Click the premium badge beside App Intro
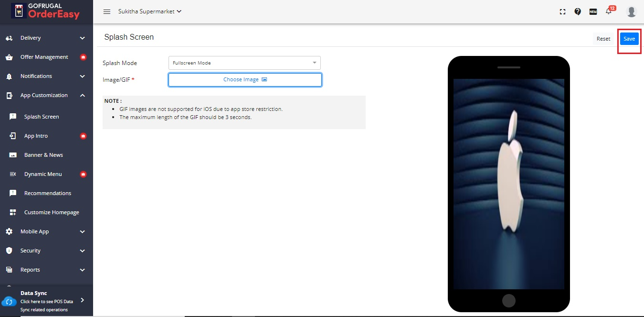This screenshot has height=317, width=644. [83, 136]
